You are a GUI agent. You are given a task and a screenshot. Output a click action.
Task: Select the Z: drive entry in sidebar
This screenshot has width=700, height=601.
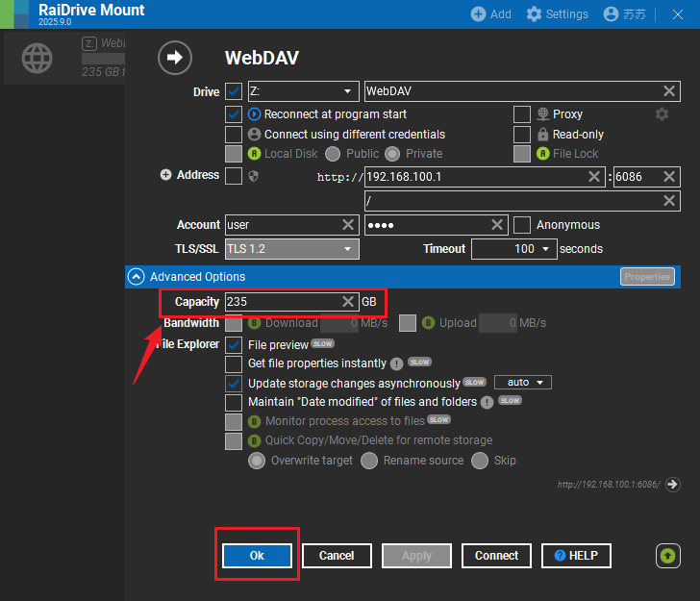click(x=64, y=58)
